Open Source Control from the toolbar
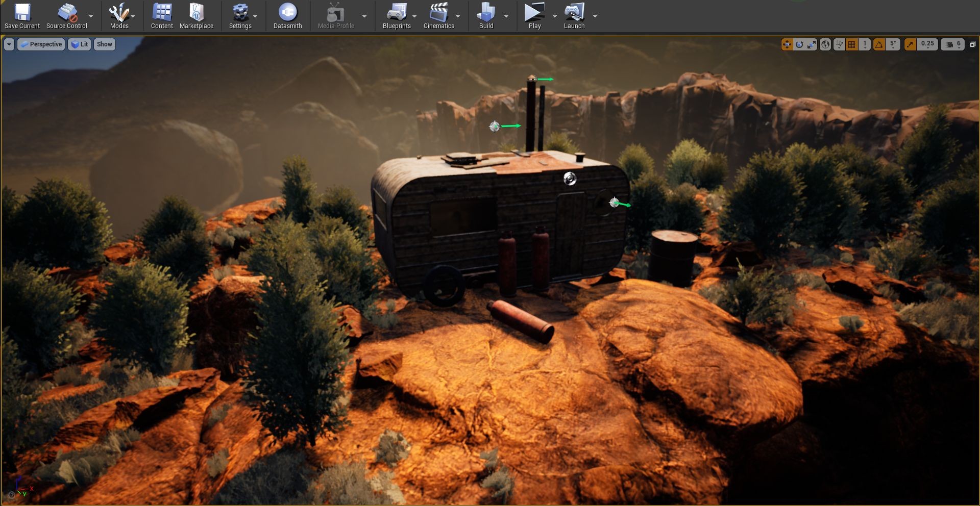The height and width of the screenshot is (506, 980). (66, 16)
